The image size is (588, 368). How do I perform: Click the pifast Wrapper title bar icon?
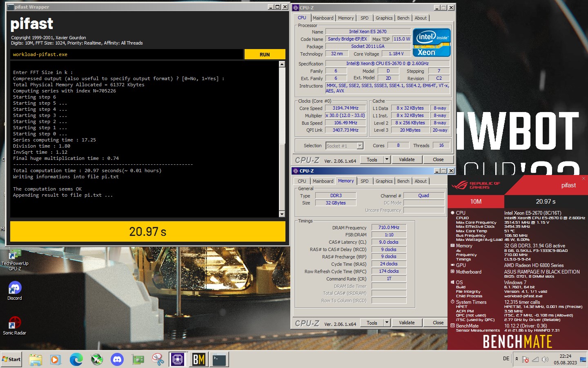click(11, 7)
